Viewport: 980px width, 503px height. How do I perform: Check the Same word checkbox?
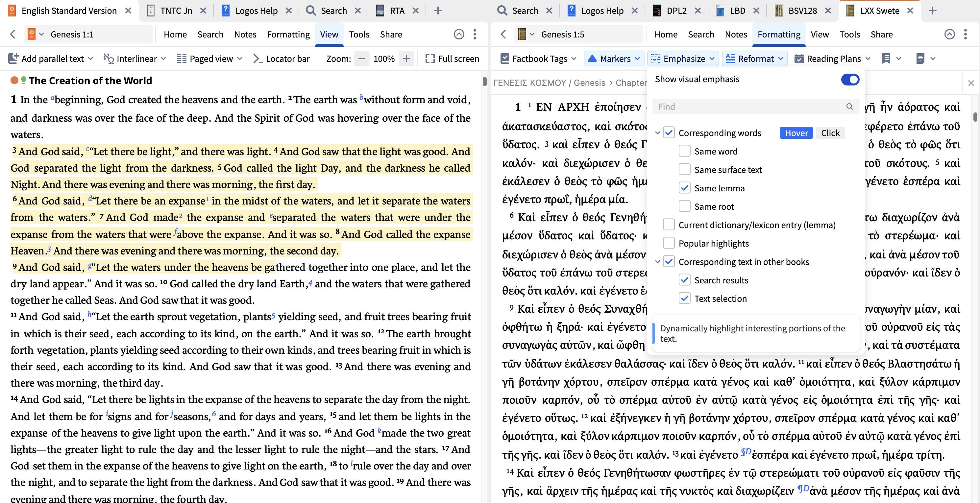tap(684, 151)
